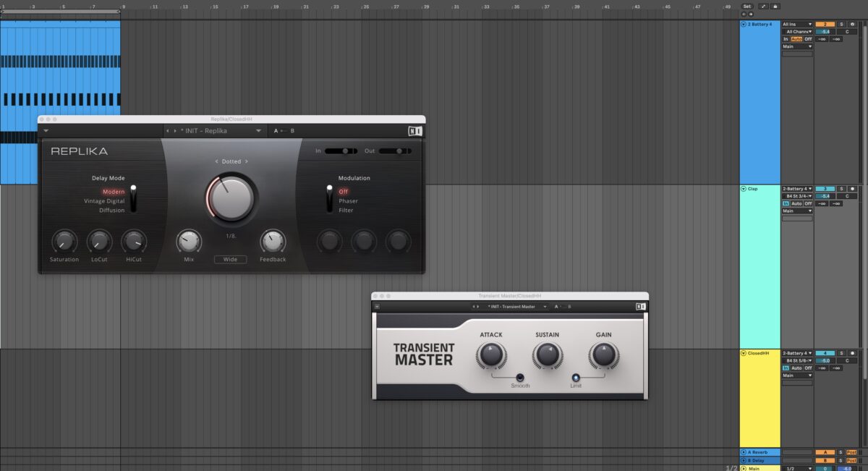Click the Replika Mix knob
Viewport: 868px width, 471px height.
189,242
